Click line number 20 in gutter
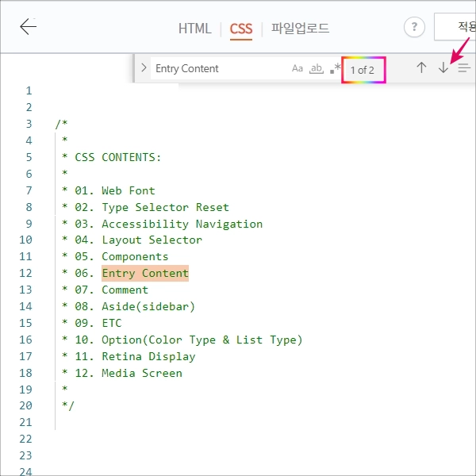 pos(25,406)
